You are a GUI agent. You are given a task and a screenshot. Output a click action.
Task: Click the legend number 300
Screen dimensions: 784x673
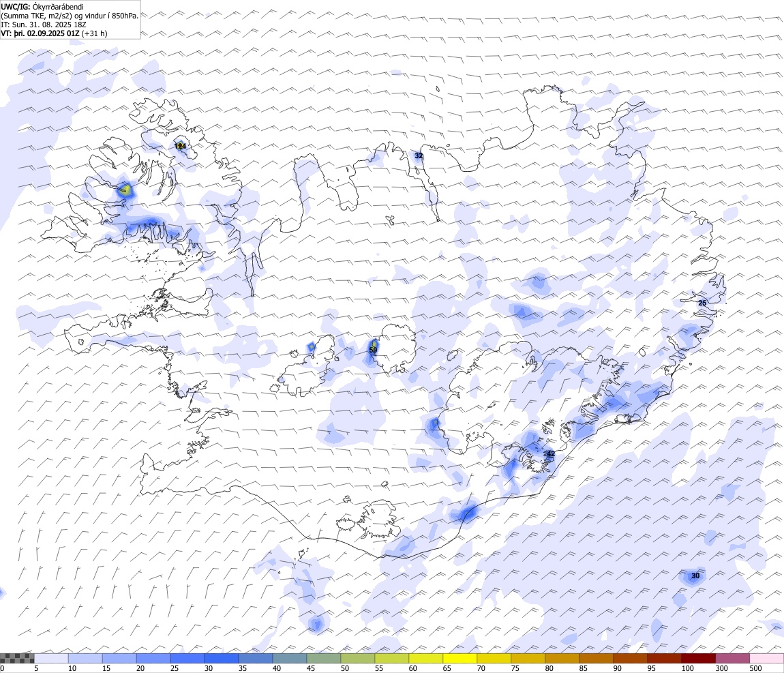click(x=722, y=668)
